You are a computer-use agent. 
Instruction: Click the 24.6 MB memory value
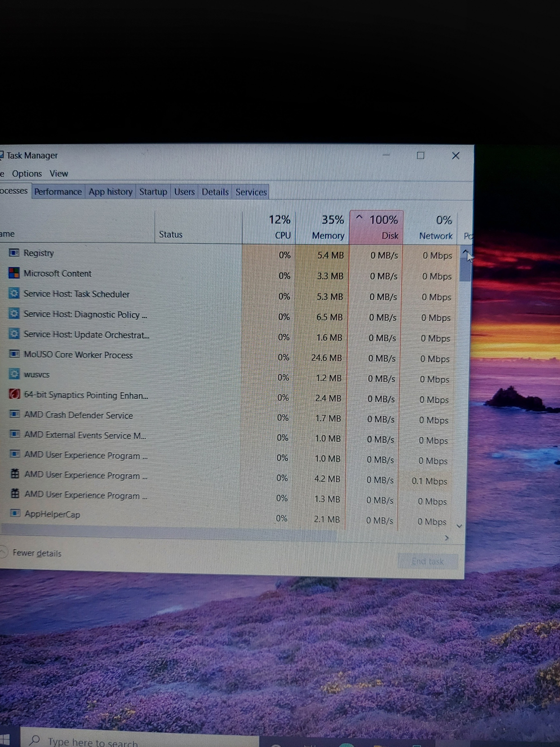click(326, 358)
